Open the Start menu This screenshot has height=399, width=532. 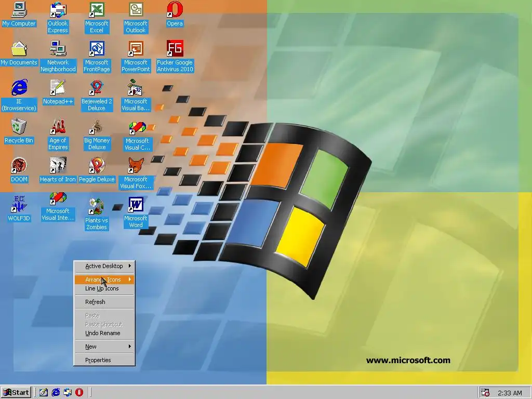16,393
